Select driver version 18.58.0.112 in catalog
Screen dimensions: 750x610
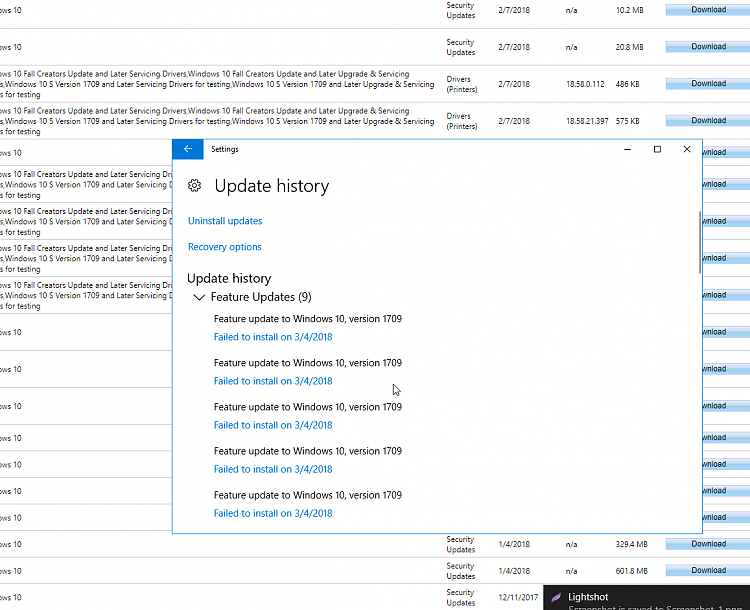[585, 84]
